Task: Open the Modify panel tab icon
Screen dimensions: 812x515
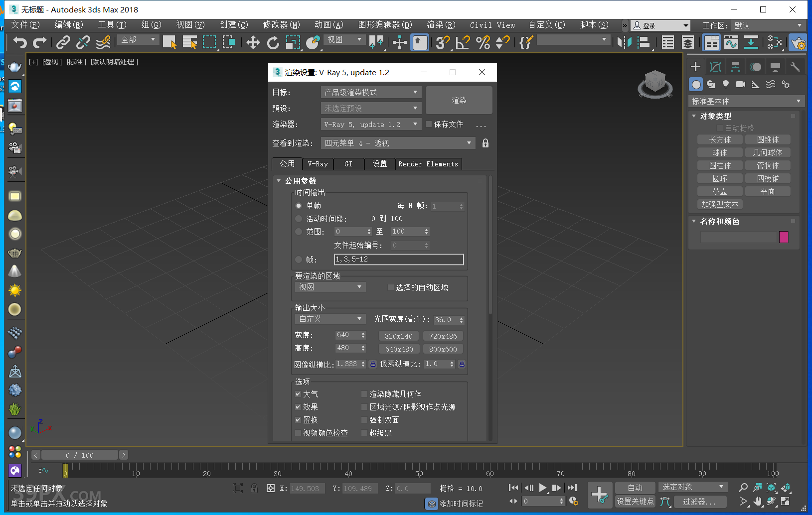Action: point(716,67)
